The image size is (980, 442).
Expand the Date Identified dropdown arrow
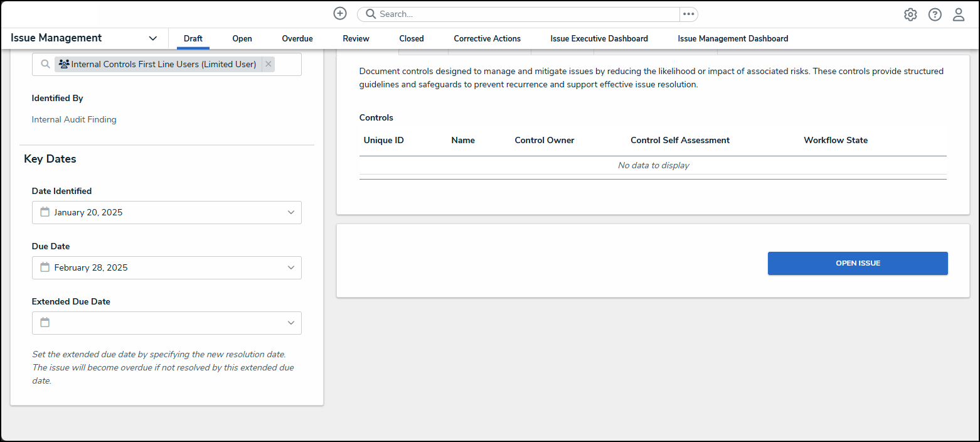pos(291,212)
